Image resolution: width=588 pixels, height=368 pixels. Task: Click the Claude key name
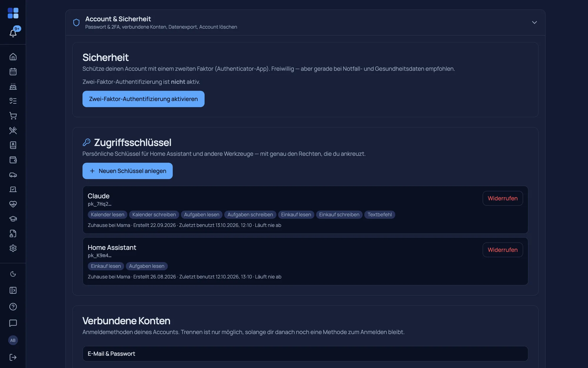pos(98,196)
